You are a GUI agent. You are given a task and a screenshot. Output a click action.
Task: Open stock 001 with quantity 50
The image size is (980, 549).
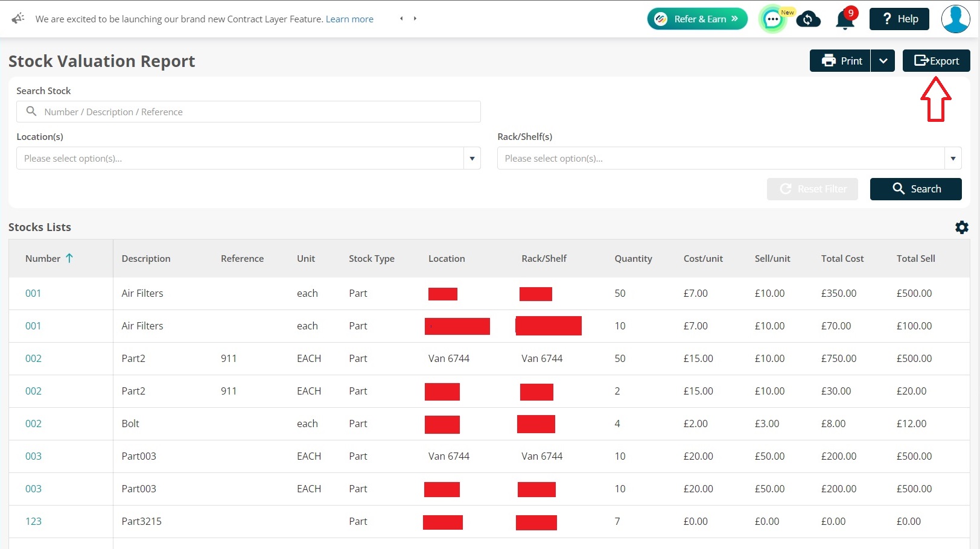[33, 293]
